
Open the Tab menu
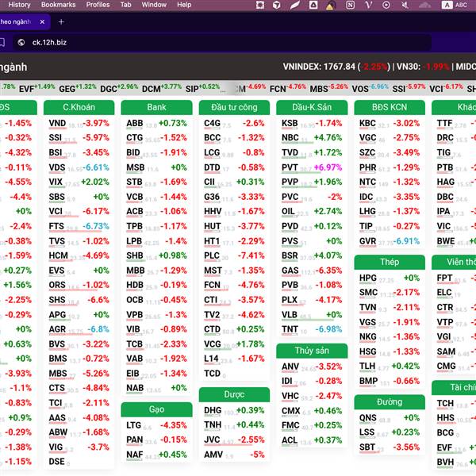click(125, 5)
